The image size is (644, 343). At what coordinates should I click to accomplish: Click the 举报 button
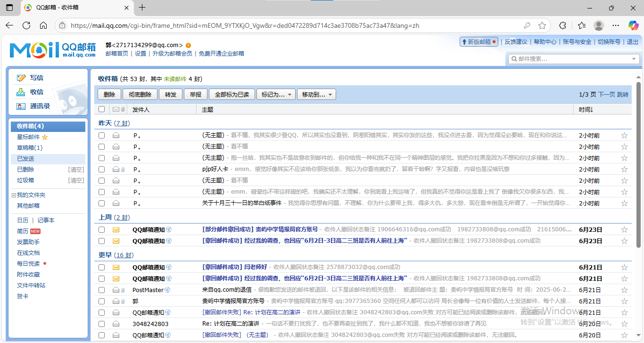point(196,94)
